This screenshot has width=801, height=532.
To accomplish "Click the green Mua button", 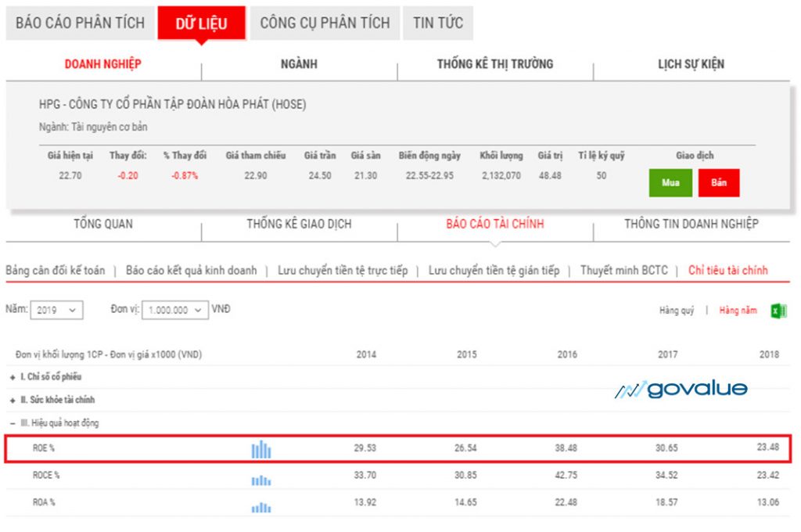I will [x=670, y=182].
